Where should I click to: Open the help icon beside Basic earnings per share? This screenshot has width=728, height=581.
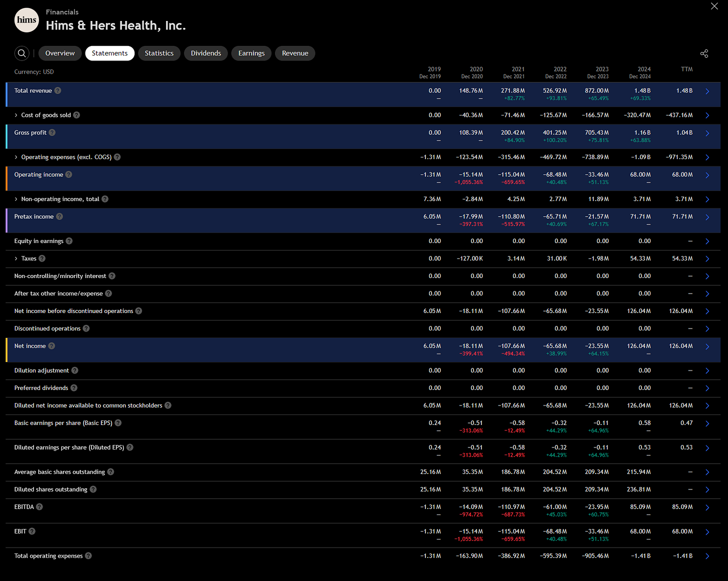[x=118, y=423]
